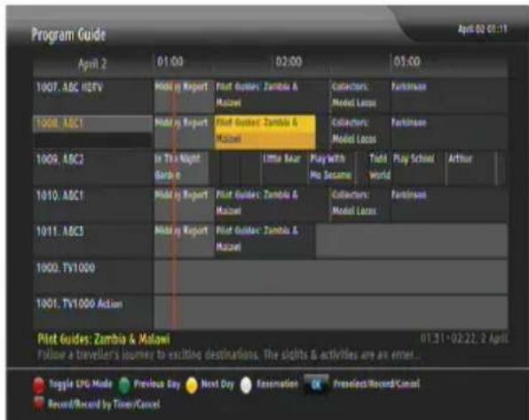Click the 01:31-02:22, 2 April time info
Screen dimensions: 529x420
(464, 338)
